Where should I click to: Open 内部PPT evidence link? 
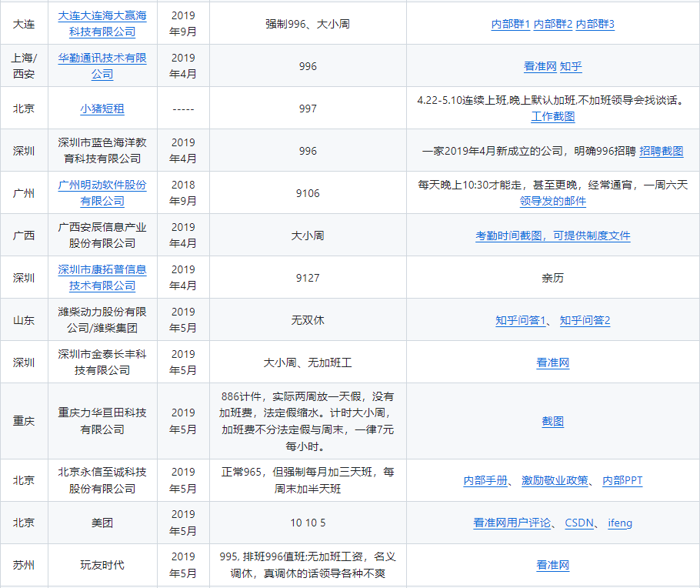point(622,480)
